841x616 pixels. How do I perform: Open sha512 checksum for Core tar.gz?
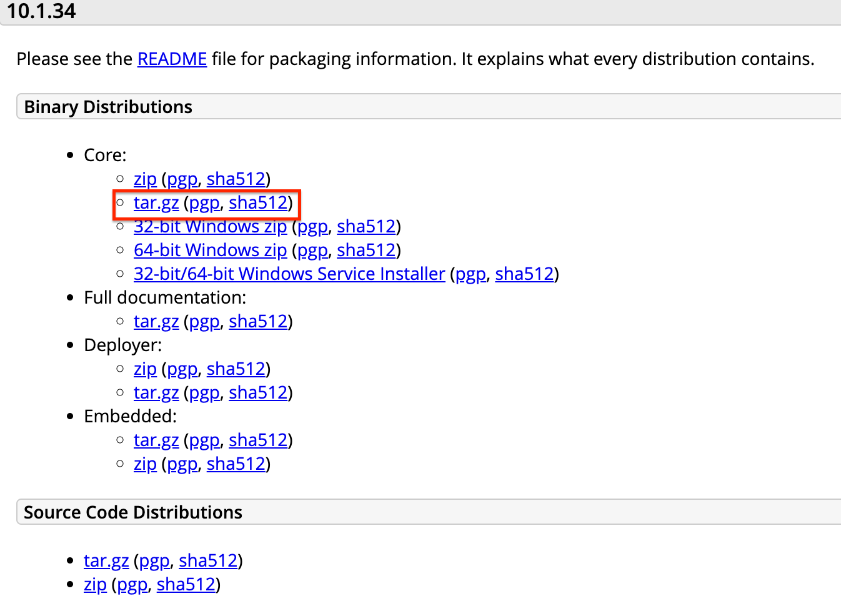point(258,203)
